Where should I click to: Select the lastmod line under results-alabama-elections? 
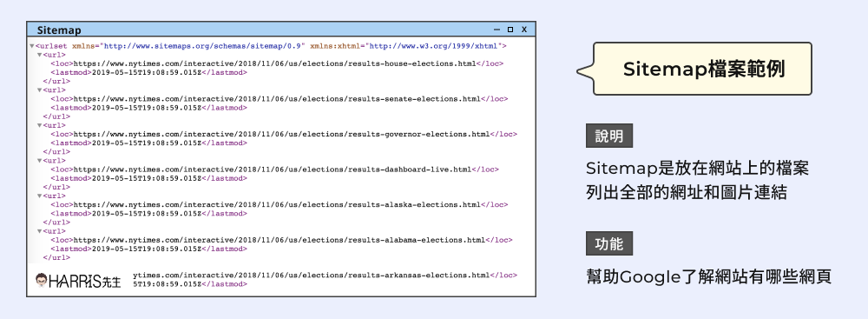(149, 249)
